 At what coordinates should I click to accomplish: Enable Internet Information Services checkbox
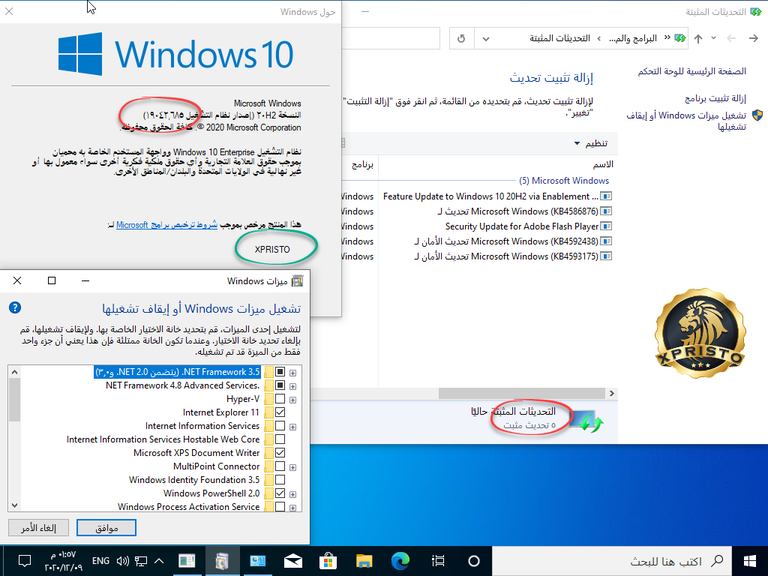(280, 426)
